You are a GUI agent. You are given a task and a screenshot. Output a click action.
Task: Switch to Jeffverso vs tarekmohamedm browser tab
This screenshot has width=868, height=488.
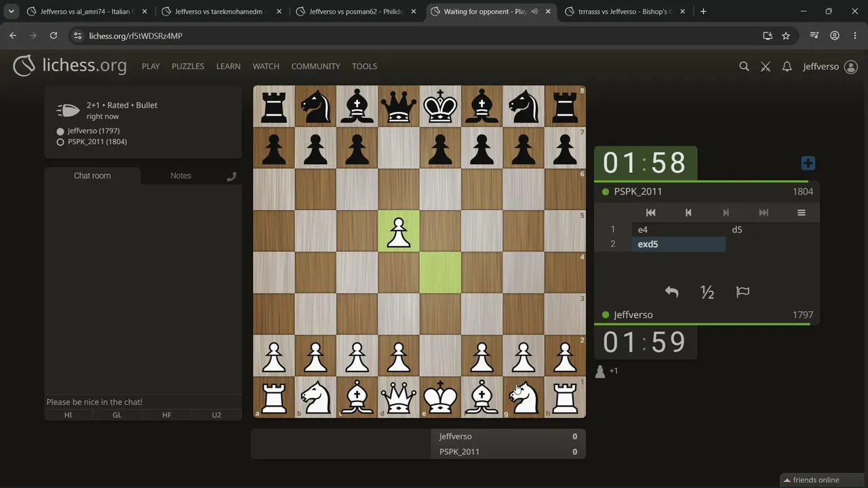click(221, 12)
